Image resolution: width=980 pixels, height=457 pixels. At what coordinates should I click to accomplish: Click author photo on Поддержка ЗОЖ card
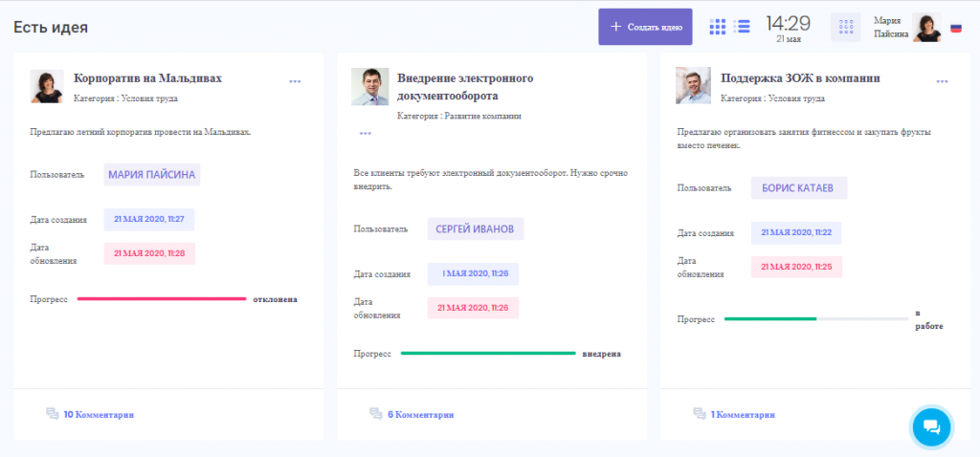(x=693, y=85)
